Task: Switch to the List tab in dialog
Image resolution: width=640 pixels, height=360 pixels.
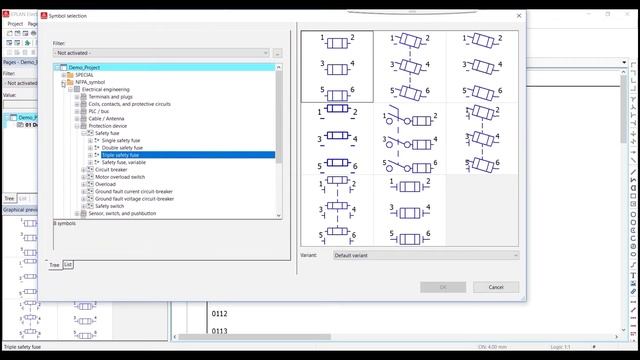Action: coord(68,265)
